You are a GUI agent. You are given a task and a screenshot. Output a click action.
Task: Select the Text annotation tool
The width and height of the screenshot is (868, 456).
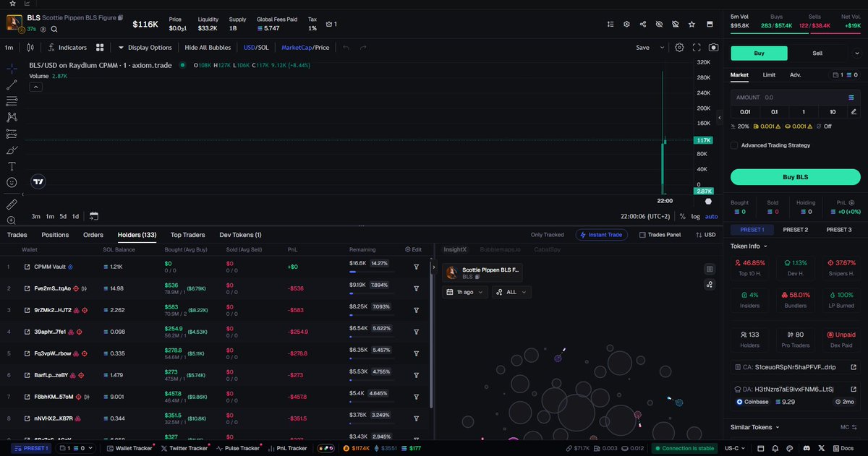click(x=12, y=166)
